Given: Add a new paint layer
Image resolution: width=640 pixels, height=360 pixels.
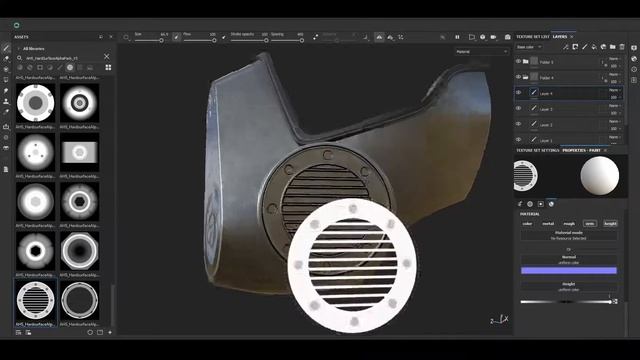Looking at the screenshot, I should coord(584,47).
